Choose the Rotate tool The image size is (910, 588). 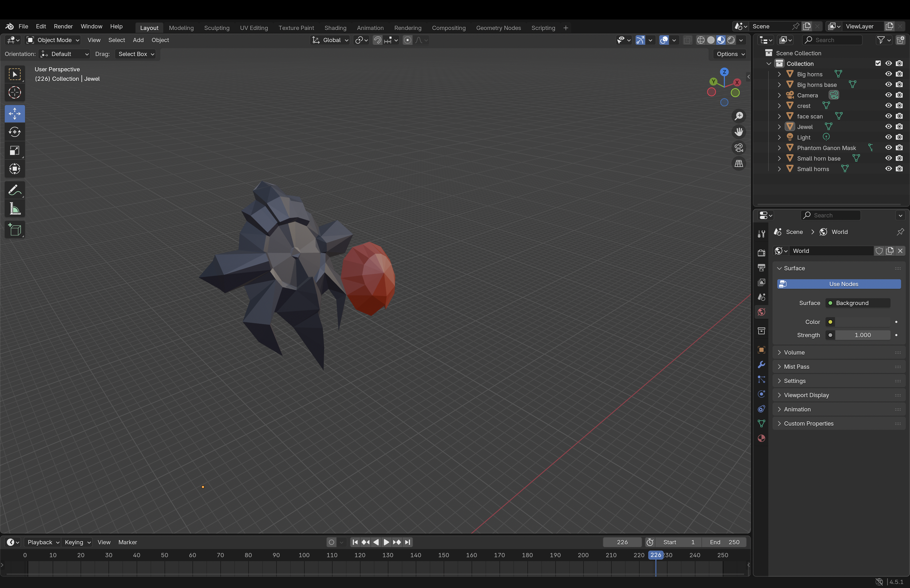pyautogui.click(x=15, y=132)
